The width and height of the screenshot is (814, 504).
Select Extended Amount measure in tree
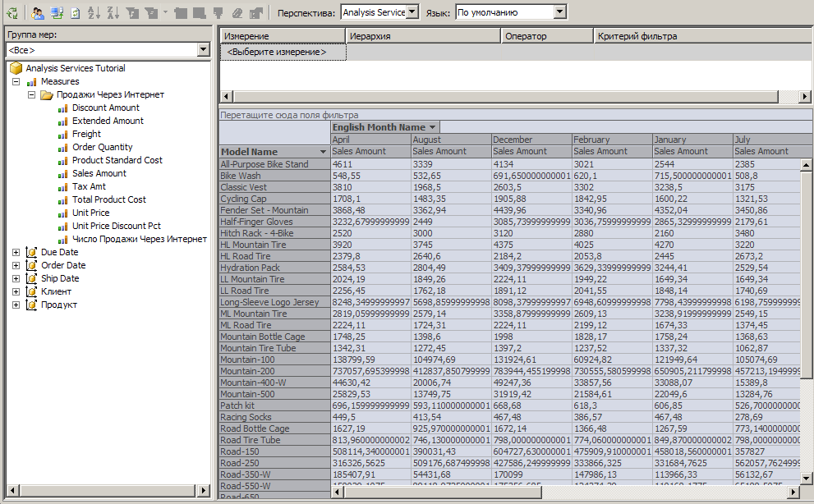tap(108, 121)
